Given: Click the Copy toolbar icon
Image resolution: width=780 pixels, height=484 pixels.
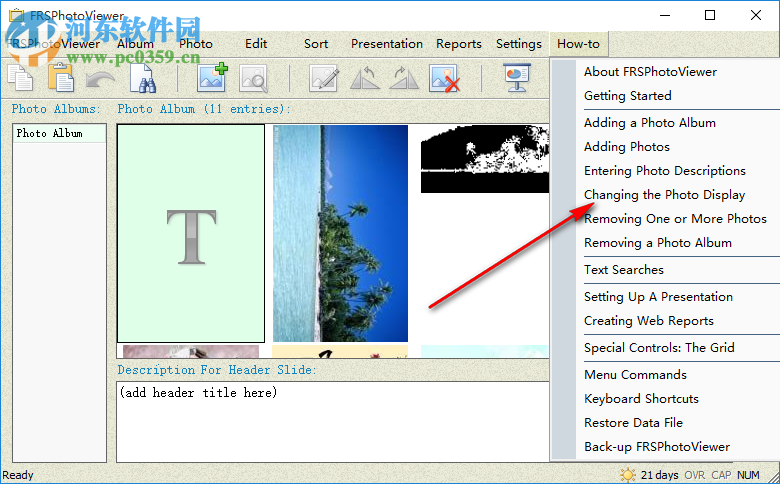Looking at the screenshot, I should pyautogui.click(x=20, y=79).
